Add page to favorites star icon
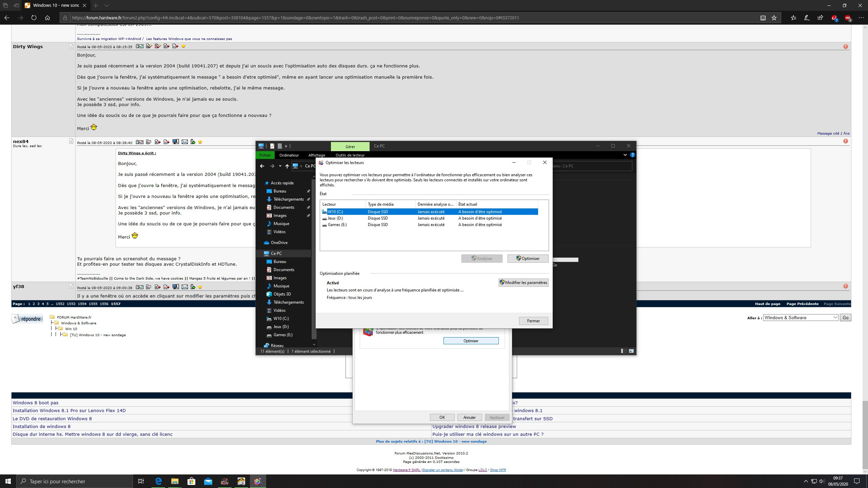868x488 pixels. coord(774,18)
